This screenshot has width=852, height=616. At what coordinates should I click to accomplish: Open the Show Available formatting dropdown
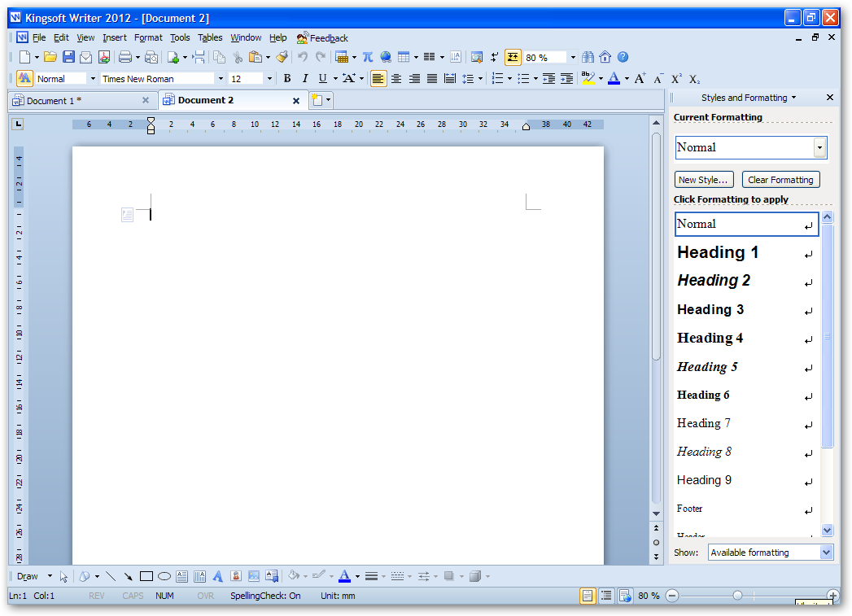tap(826, 553)
